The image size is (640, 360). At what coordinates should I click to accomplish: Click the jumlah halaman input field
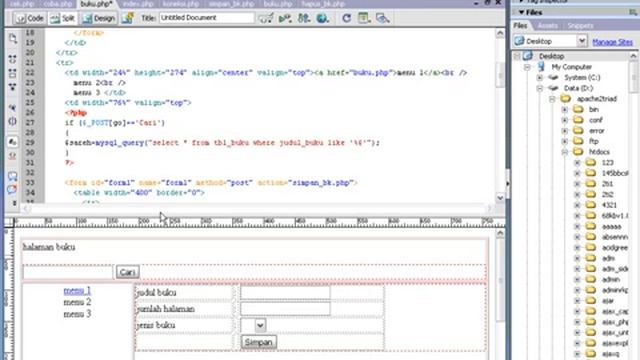(x=285, y=309)
